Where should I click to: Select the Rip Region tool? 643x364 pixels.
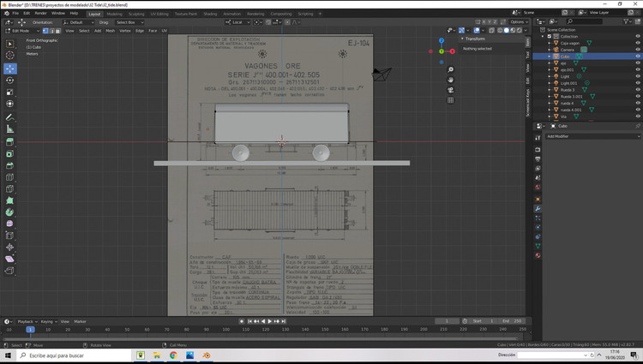coord(10,271)
